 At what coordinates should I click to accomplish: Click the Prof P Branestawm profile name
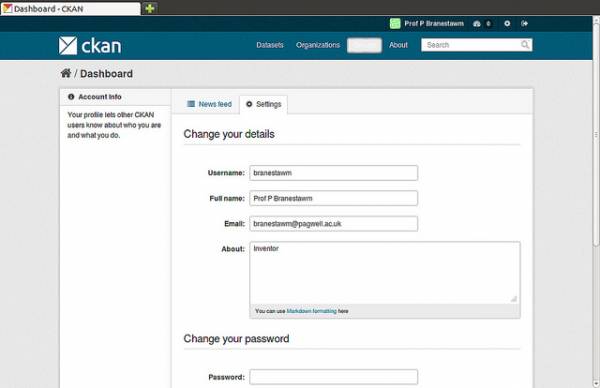(434, 24)
